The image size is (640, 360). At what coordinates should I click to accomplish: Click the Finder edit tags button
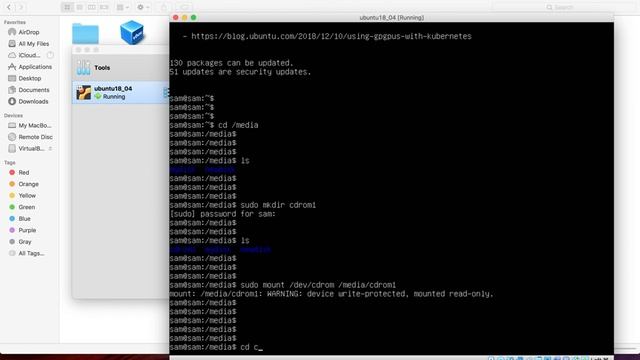click(184, 7)
